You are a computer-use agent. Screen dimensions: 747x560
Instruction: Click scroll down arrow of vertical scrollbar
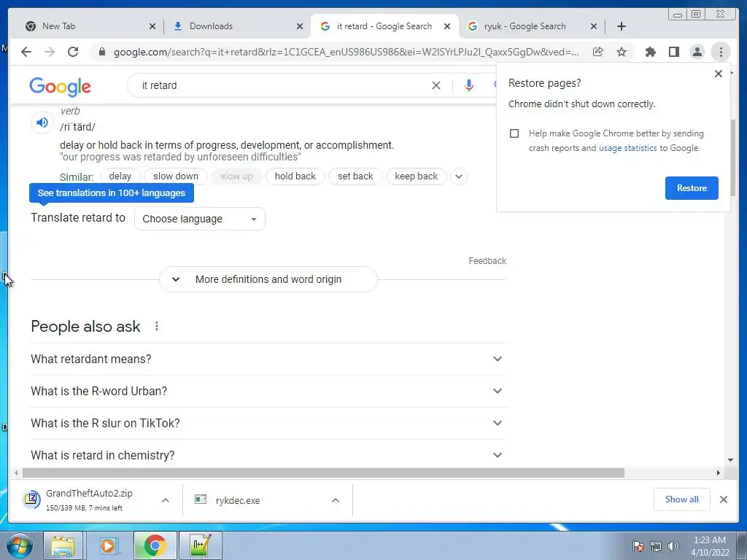click(731, 460)
